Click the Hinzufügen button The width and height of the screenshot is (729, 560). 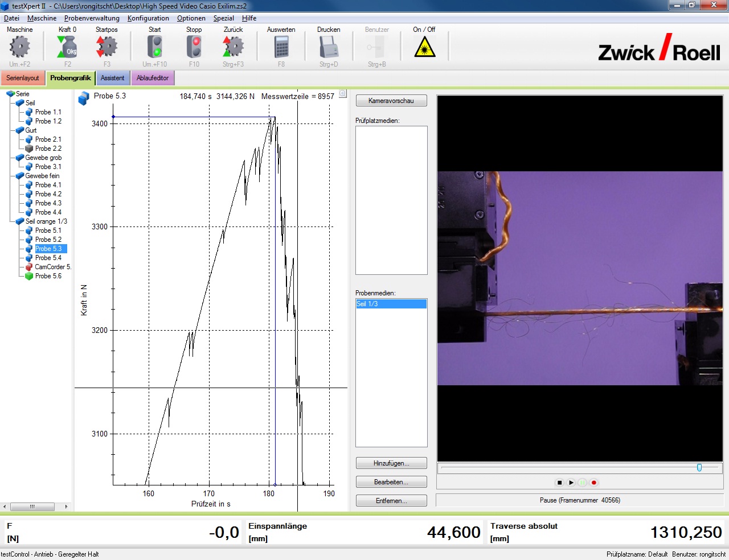tap(391, 463)
